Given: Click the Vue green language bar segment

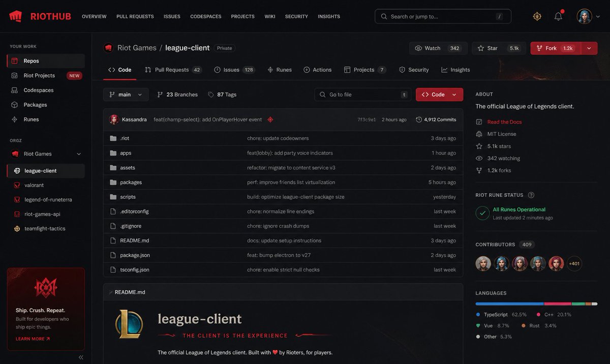Looking at the screenshot, I should [578, 304].
